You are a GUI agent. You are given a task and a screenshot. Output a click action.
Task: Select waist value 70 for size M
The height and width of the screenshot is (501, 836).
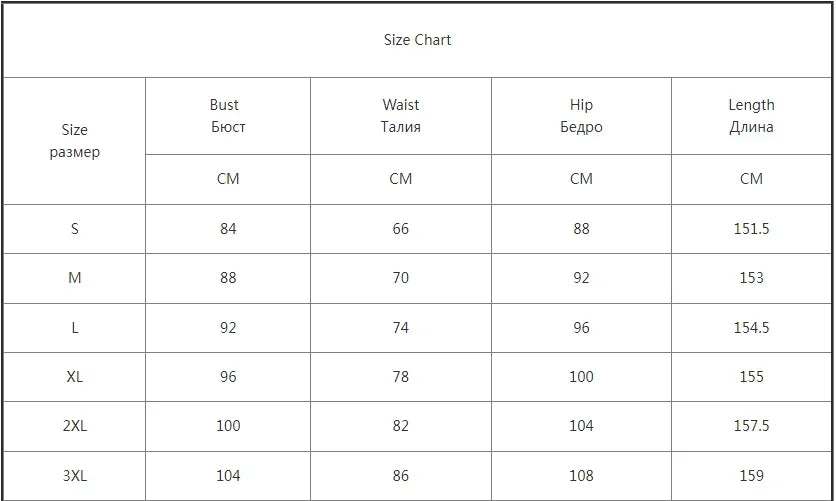point(400,278)
